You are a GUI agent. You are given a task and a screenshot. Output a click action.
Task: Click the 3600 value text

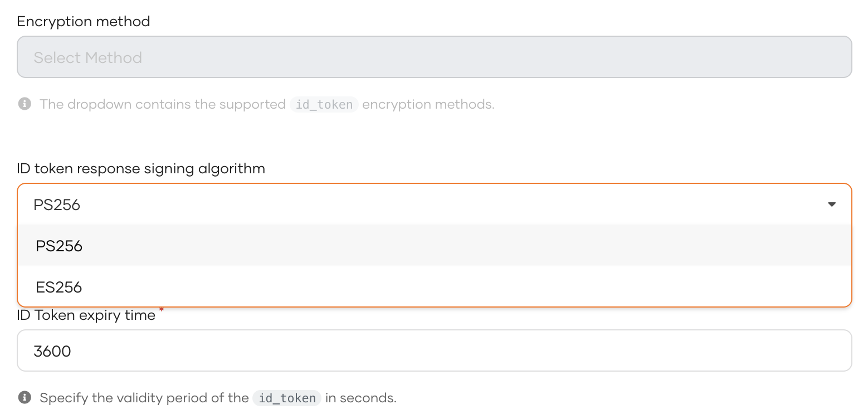tap(52, 351)
